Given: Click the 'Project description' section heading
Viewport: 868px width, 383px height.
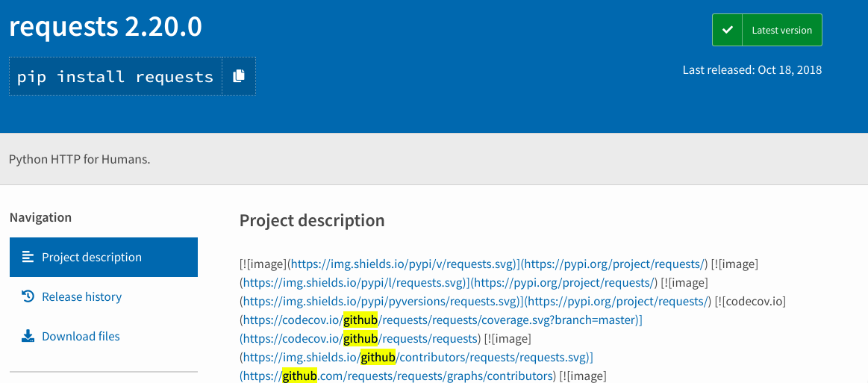Looking at the screenshot, I should coord(312,220).
